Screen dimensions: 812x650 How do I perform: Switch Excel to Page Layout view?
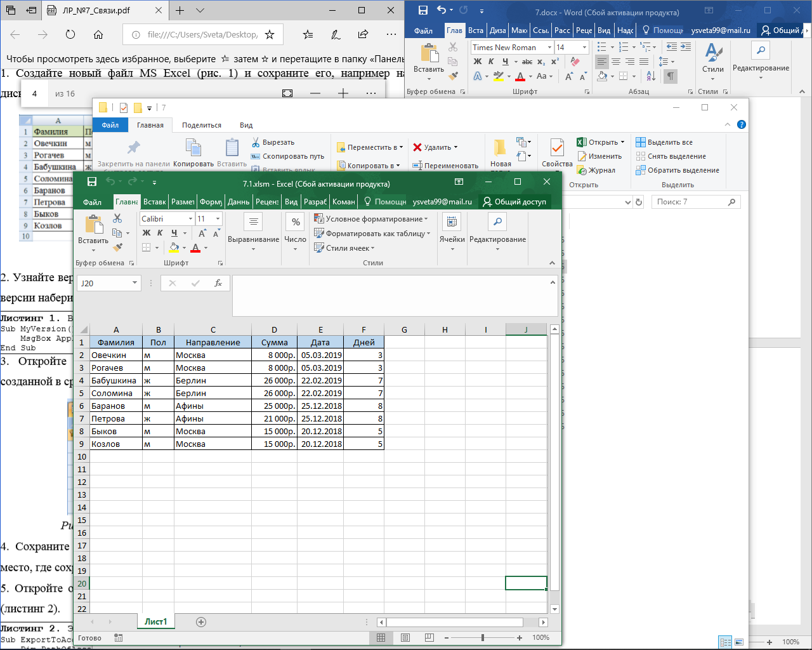(x=405, y=637)
